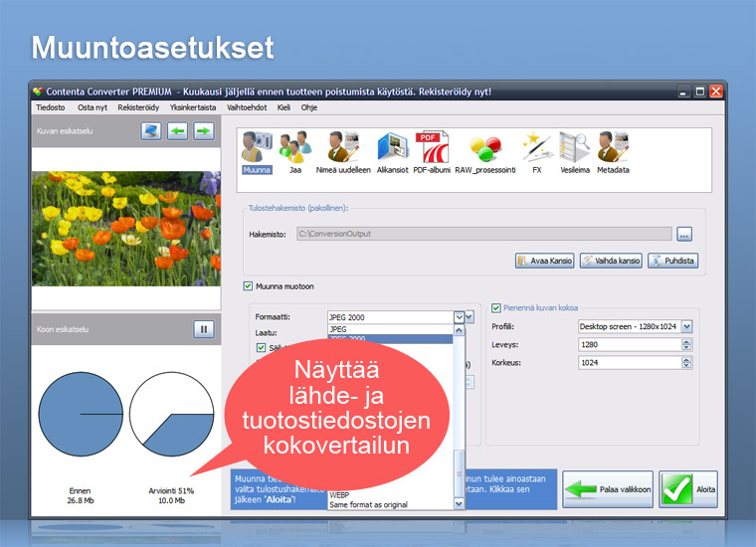756x547 pixels.
Task: Click Avaa Kansio button
Action: click(x=545, y=261)
